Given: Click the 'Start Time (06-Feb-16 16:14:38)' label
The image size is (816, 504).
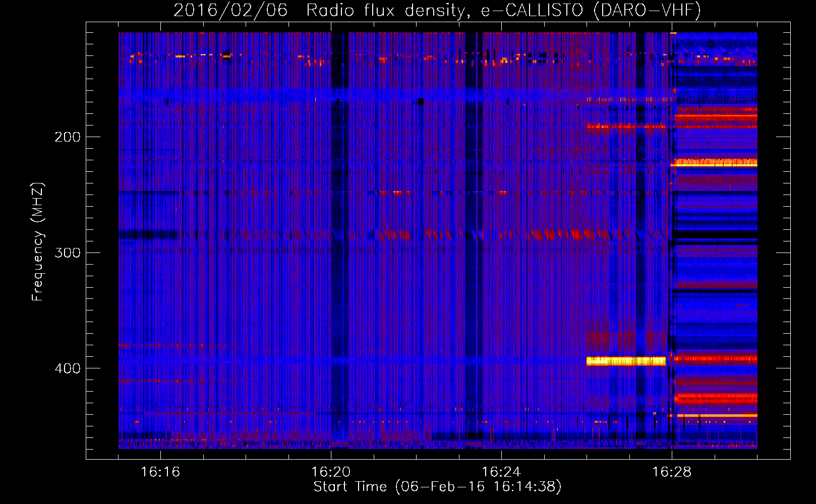Looking at the screenshot, I should [437, 487].
